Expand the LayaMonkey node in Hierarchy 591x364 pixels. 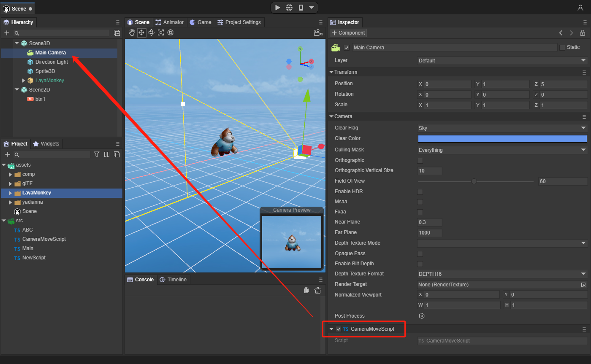coord(24,81)
